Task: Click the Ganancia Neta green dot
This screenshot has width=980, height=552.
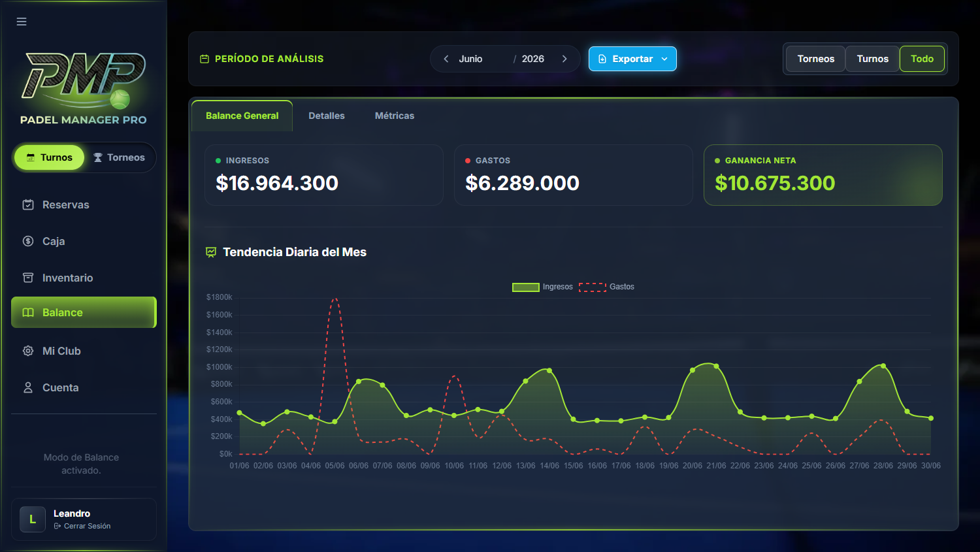Action: [717, 161]
